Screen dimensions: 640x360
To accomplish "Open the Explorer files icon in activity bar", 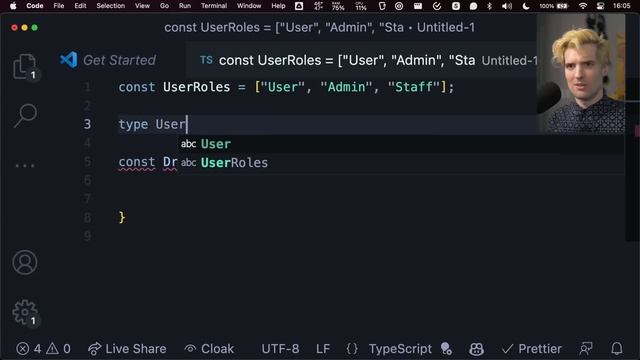I will [24, 66].
